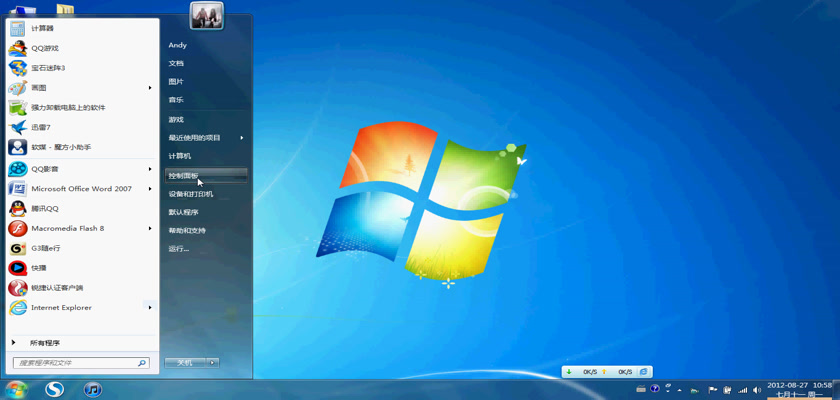Show hidden tray icons arrow
The width and height of the screenshot is (840, 400).
680,390
